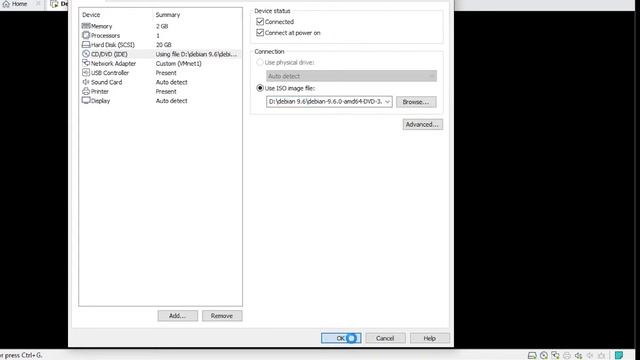Click the Home tab house icon

point(6,4)
